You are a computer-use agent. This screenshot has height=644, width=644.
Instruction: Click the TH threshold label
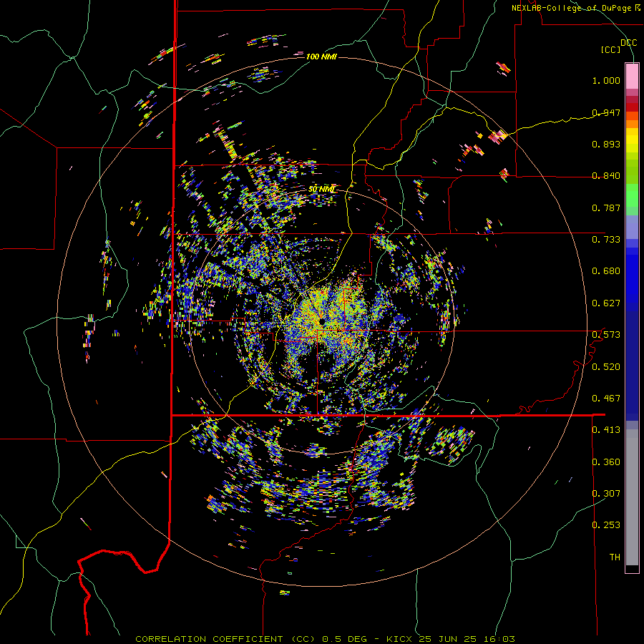coord(615,557)
